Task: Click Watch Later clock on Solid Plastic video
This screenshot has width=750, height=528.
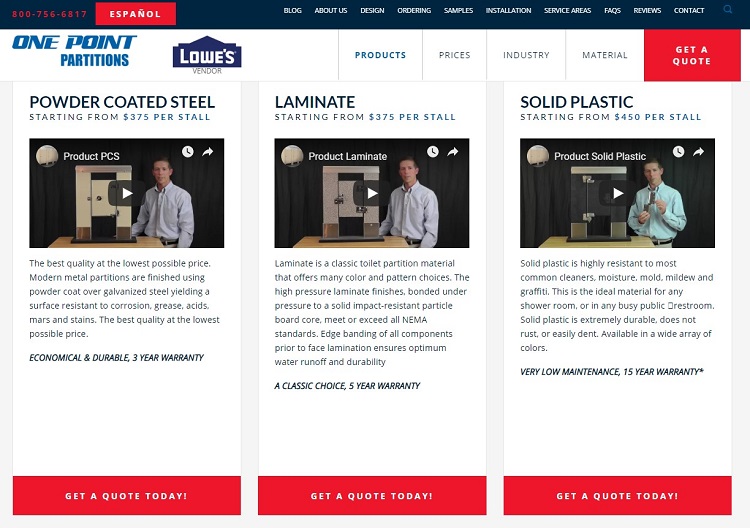Action: (x=678, y=152)
